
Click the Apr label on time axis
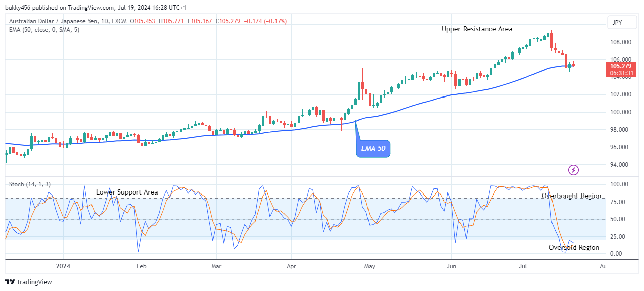point(291,266)
